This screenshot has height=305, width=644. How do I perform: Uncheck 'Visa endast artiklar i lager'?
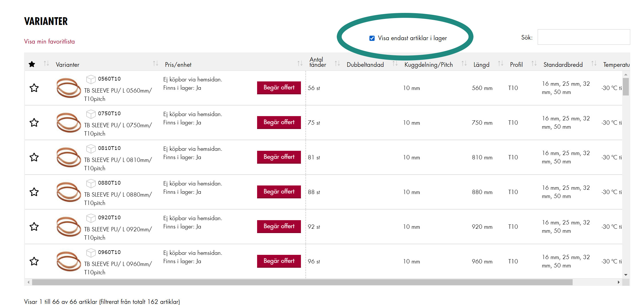372,38
